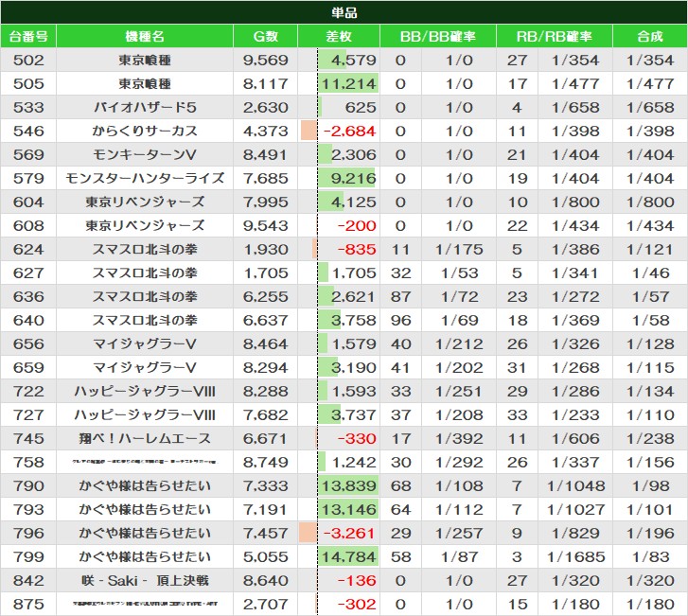This screenshot has width=688, height=616.
Task: Click かぐや様は告らせたい in row 790
Action: click(x=145, y=486)
